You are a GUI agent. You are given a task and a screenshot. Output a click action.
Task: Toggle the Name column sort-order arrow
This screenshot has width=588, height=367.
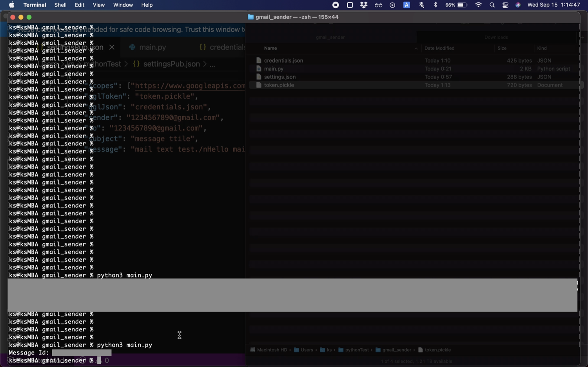416,48
